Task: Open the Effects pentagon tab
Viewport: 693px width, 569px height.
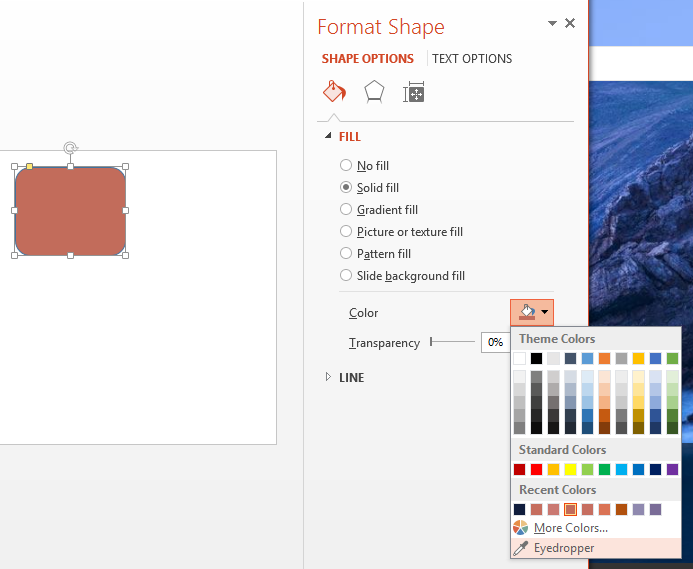Action: coord(374,92)
